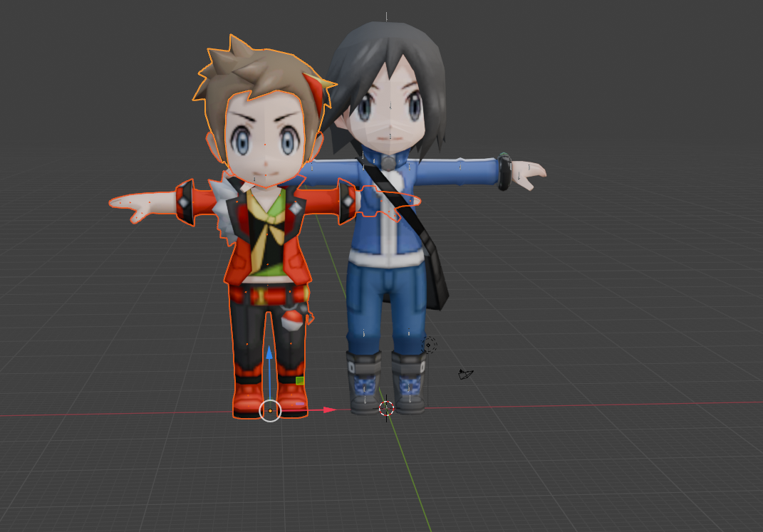The height and width of the screenshot is (532, 763).
Task: Click the red X-axis move gizmo arrow
Action: 329,410
